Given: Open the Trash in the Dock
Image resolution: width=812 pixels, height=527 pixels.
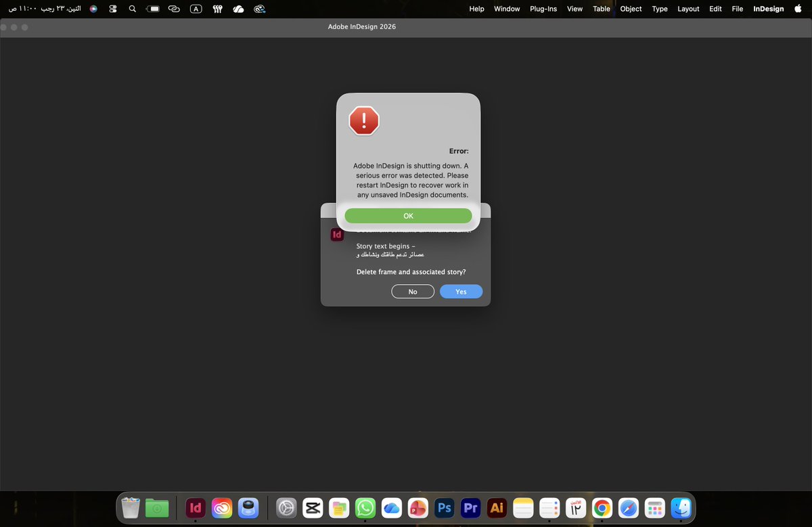Looking at the screenshot, I should tap(130, 507).
